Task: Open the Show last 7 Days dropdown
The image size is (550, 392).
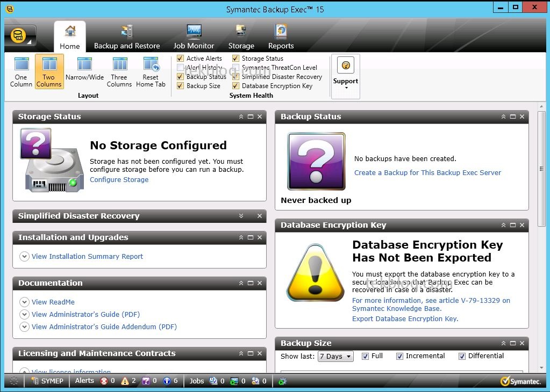Action: pyautogui.click(x=335, y=356)
